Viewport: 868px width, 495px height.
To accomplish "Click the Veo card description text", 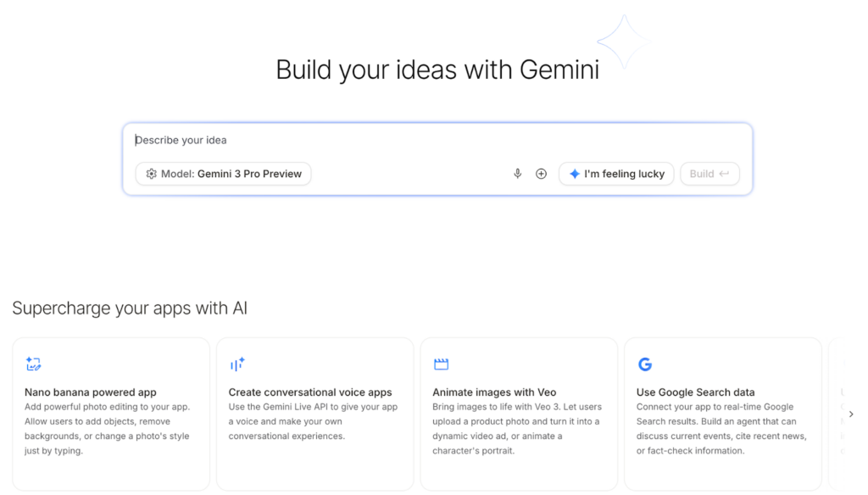I will click(517, 429).
